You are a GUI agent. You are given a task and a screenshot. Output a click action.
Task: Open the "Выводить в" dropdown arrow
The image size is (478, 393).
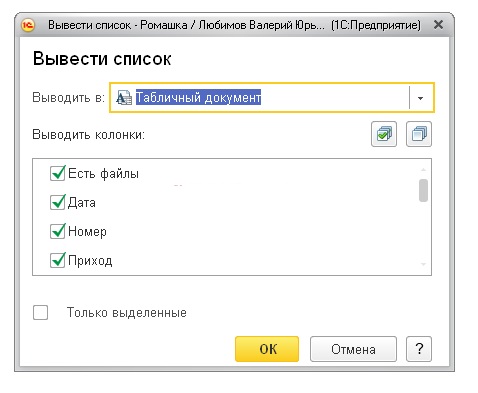click(421, 98)
